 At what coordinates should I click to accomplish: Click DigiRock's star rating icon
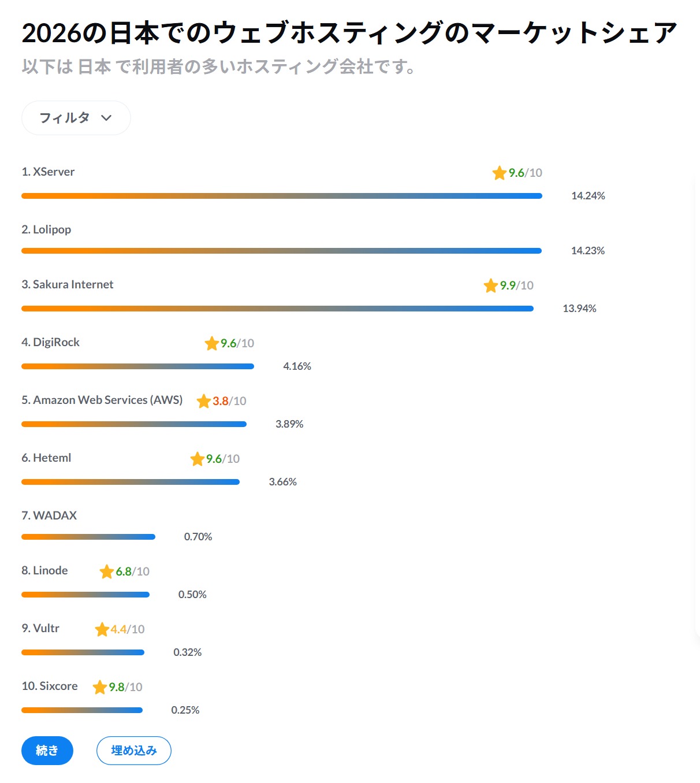pos(211,343)
